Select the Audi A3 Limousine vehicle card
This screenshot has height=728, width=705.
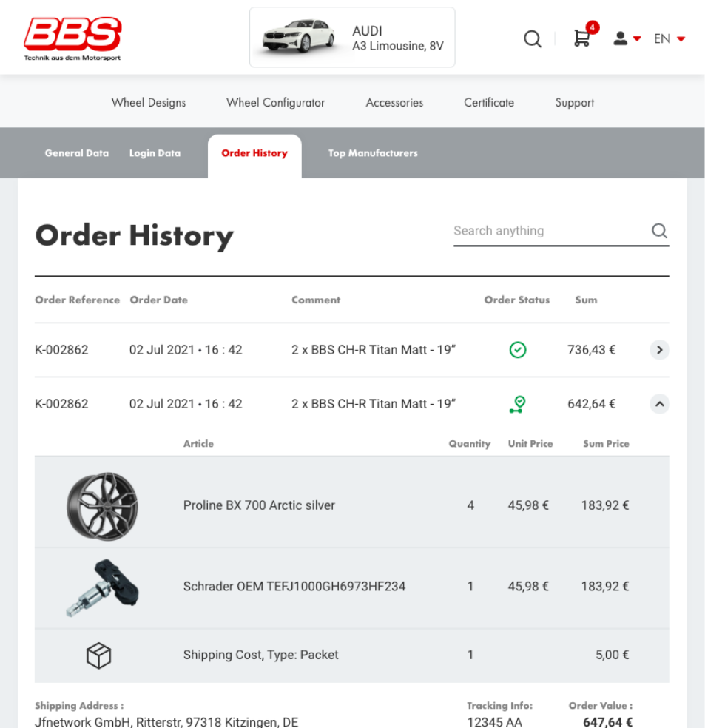tap(352, 37)
